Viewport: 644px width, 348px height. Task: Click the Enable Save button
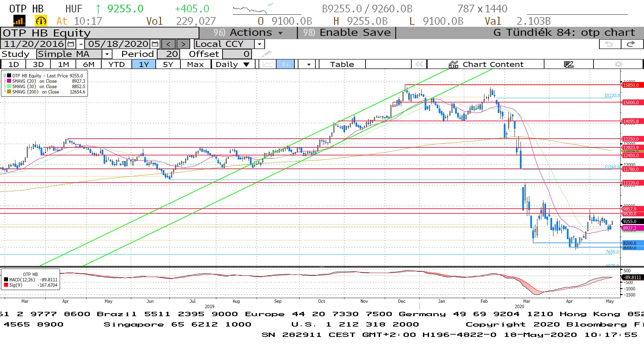[x=346, y=32]
